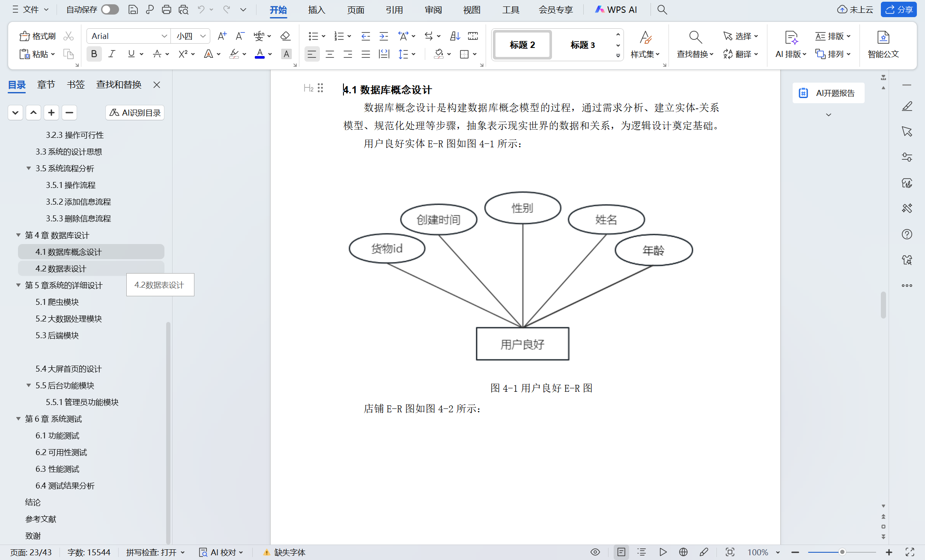Click the search magnifier icon in title bar
Viewport: 925px width, 560px height.
coord(662,9)
